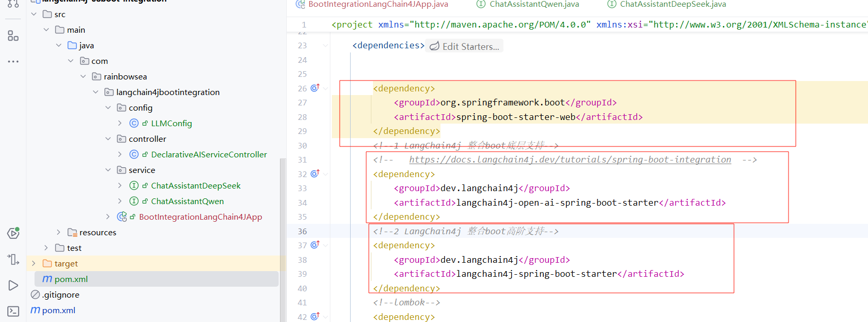The height and width of the screenshot is (322, 868).
Task: Open the Run tool window
Action: pos(13,285)
